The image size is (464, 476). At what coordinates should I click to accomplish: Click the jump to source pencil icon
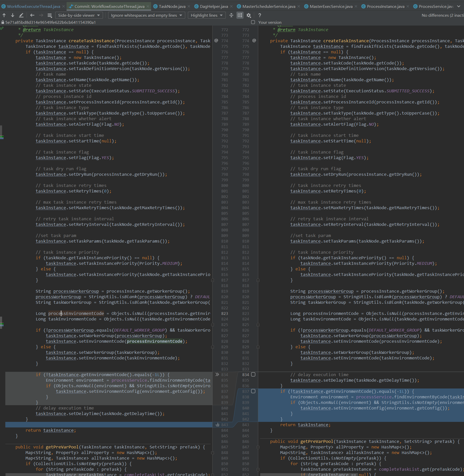click(21, 15)
